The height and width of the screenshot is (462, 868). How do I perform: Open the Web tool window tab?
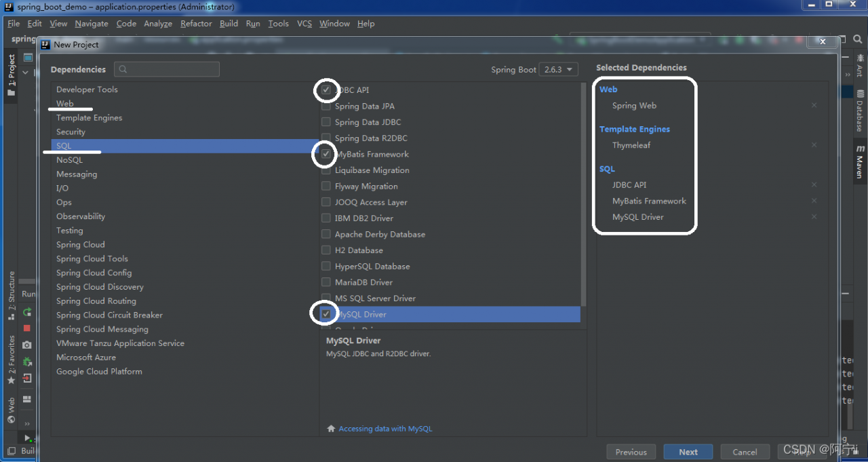click(12, 410)
